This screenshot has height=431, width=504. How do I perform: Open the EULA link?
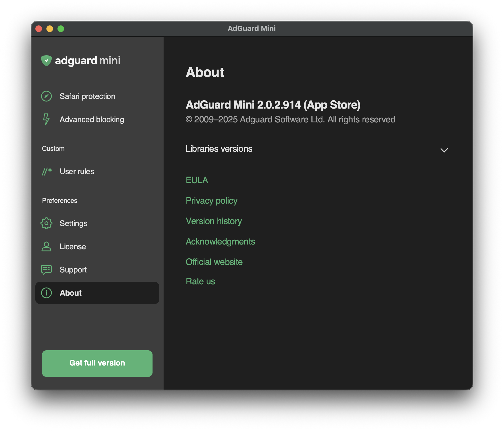[197, 180]
